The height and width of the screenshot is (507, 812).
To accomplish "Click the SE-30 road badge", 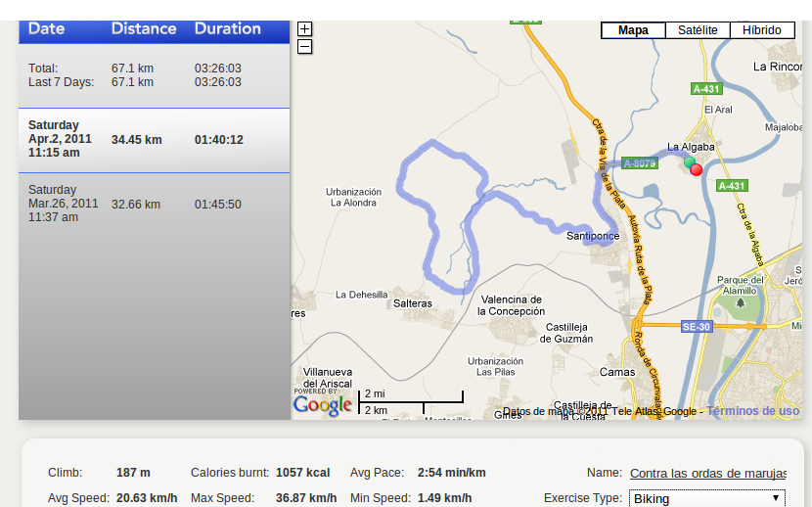I will 696,327.
